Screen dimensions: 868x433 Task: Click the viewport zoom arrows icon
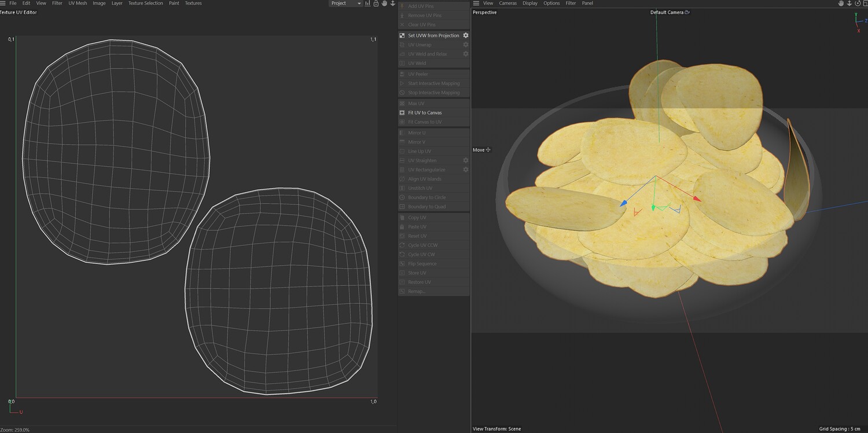[849, 3]
